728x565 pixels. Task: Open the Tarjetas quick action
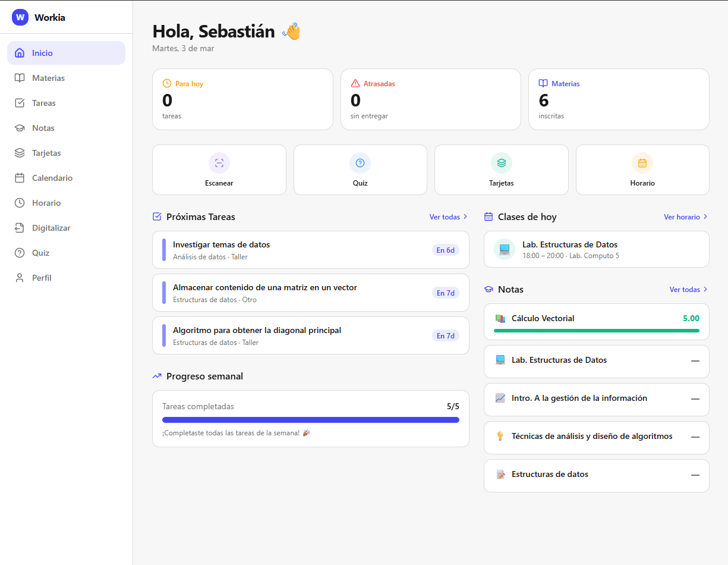pyautogui.click(x=501, y=169)
